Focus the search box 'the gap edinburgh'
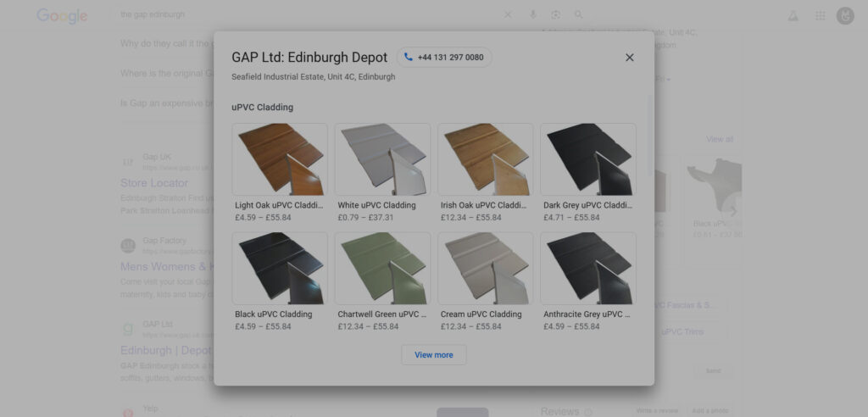 click(x=304, y=15)
